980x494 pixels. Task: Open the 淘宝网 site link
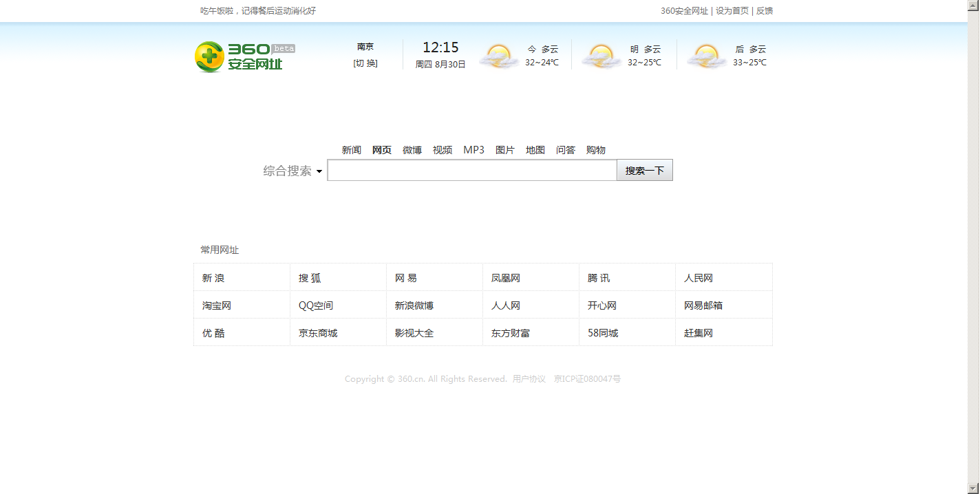[217, 305]
